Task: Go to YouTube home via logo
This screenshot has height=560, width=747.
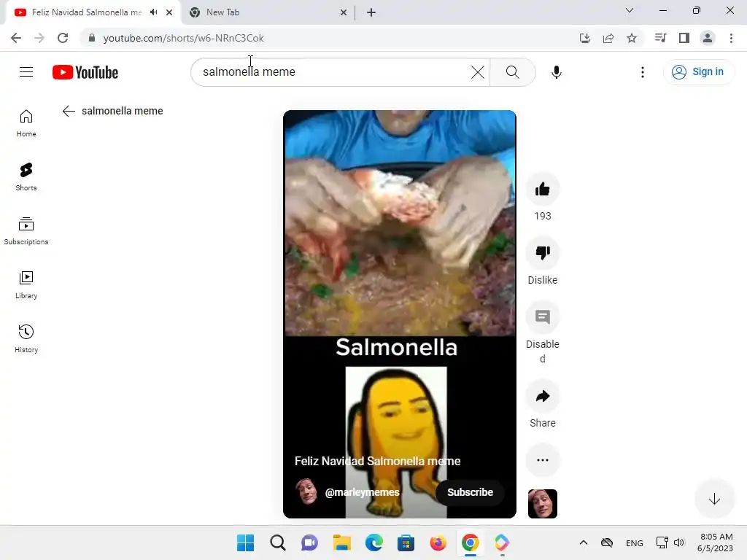Action: point(85,72)
